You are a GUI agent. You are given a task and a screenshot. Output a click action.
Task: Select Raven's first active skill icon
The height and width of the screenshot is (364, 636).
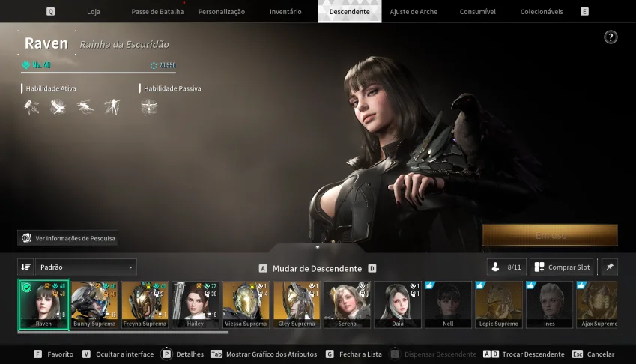click(31, 107)
